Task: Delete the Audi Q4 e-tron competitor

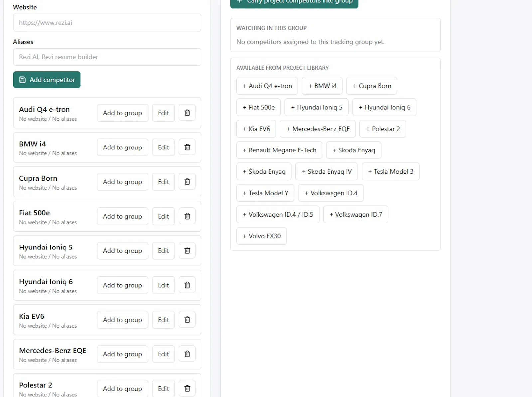Action: (187, 113)
